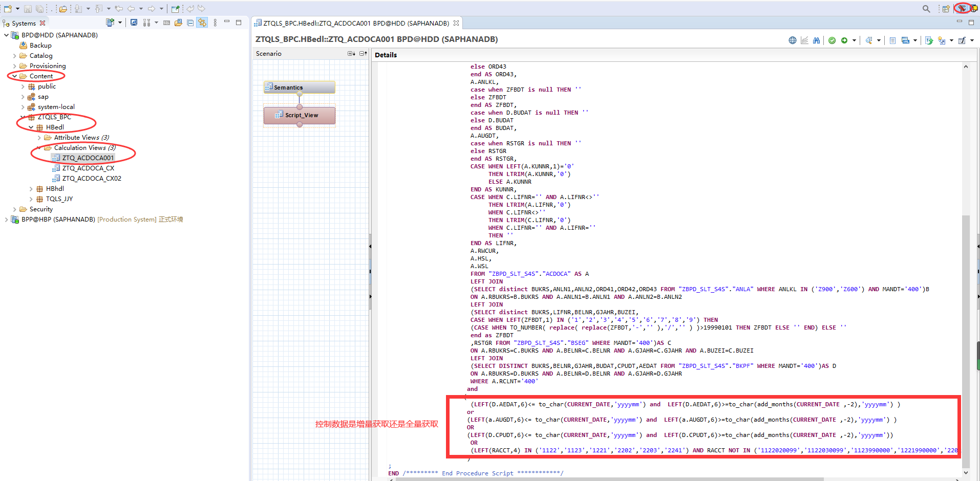Expand the Attribute Views (3) folder

click(x=39, y=138)
